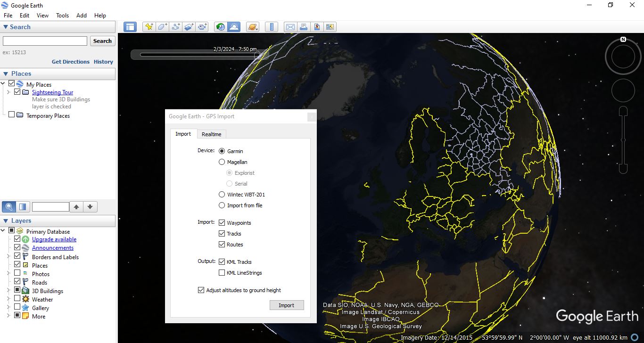Collapse the Places panel triangle

(6, 74)
